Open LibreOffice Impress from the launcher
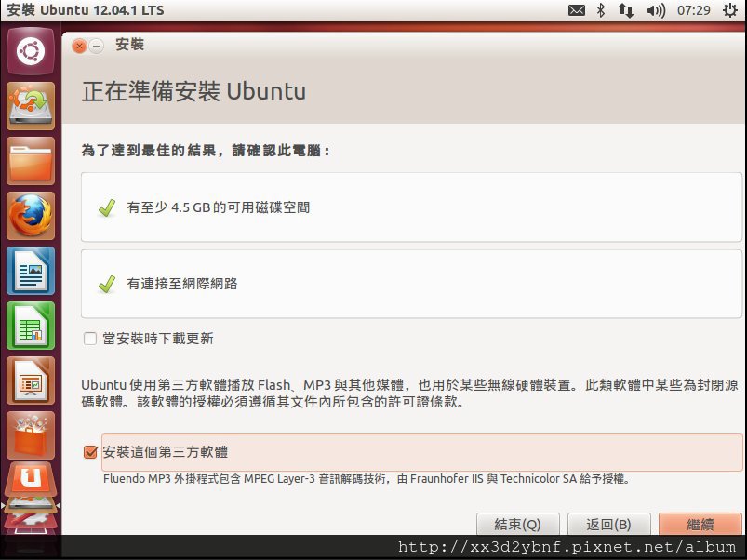This screenshot has height=560, width=747. coord(31,380)
